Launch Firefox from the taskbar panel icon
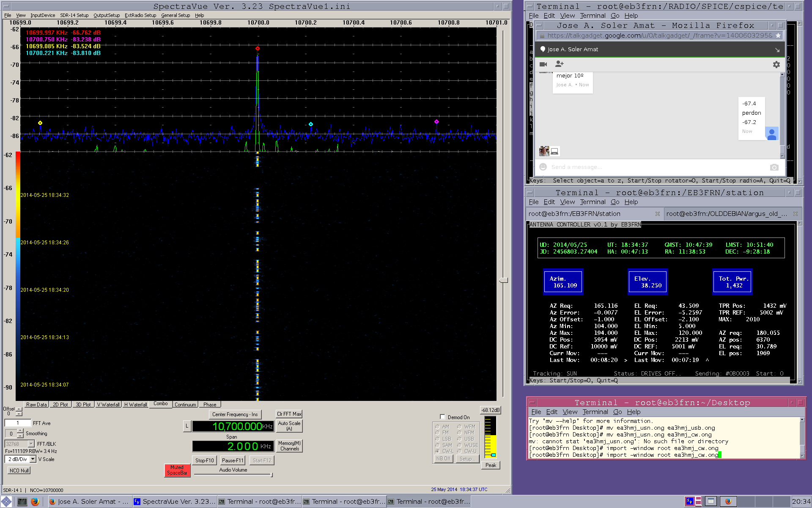Screen dimensions: 812x508 (35, 502)
